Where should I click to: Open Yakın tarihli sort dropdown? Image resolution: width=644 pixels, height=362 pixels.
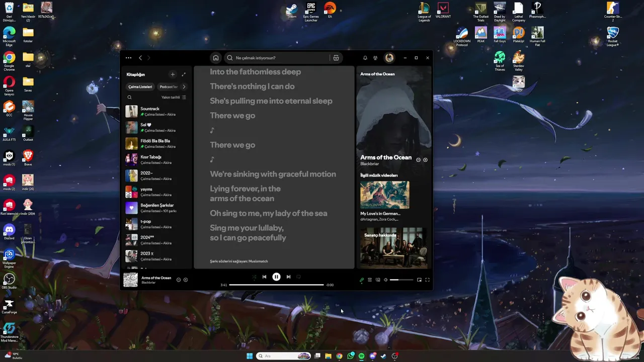[x=174, y=98]
